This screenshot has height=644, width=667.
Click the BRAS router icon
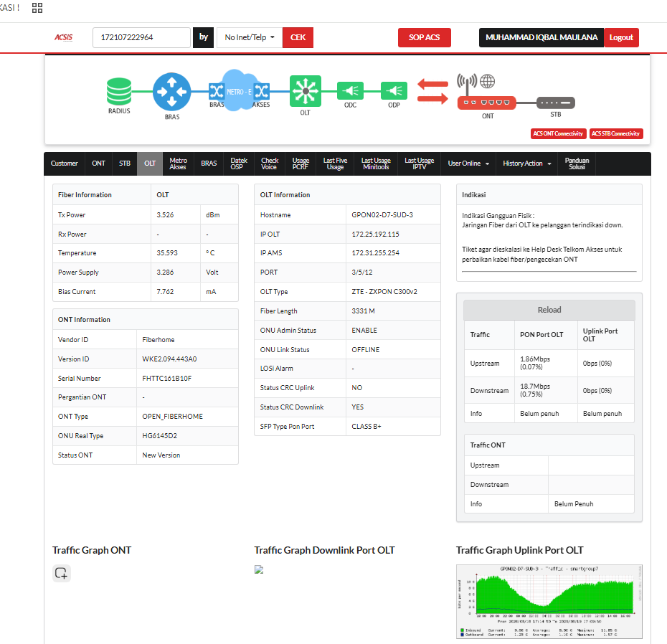(172, 92)
